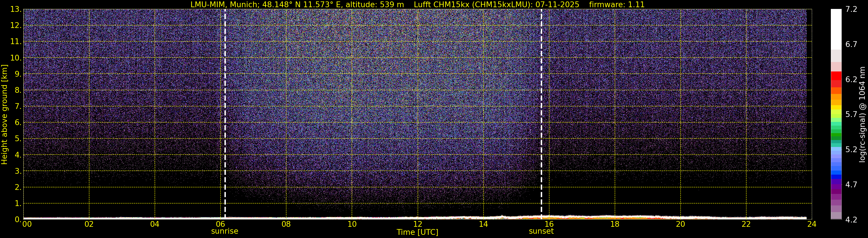This screenshot has height=238, width=868.
Task: Click the time axis tick "00"
Action: tap(27, 224)
